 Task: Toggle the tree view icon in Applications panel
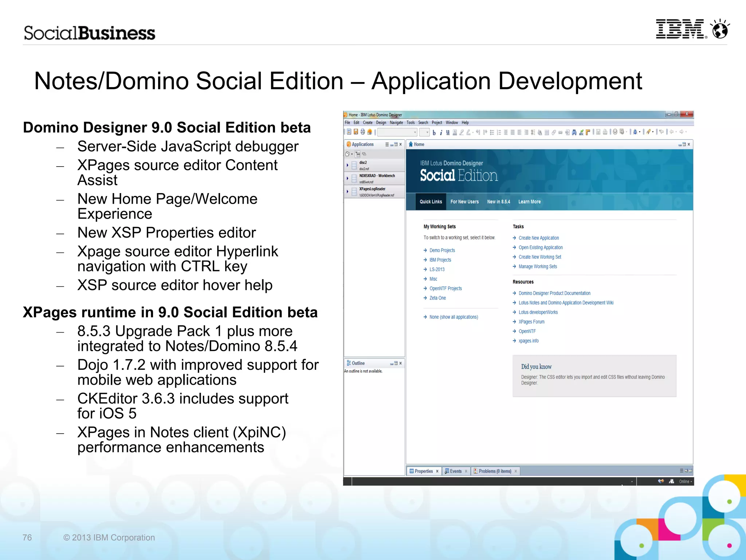point(357,154)
